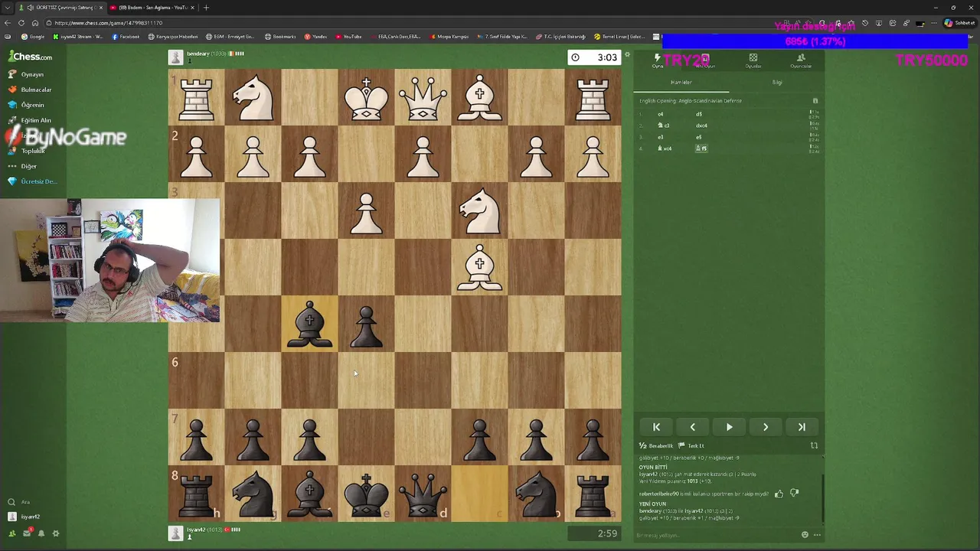980x551 pixels.
Task: Flip the board with the arrows icon
Action: pyautogui.click(x=814, y=445)
